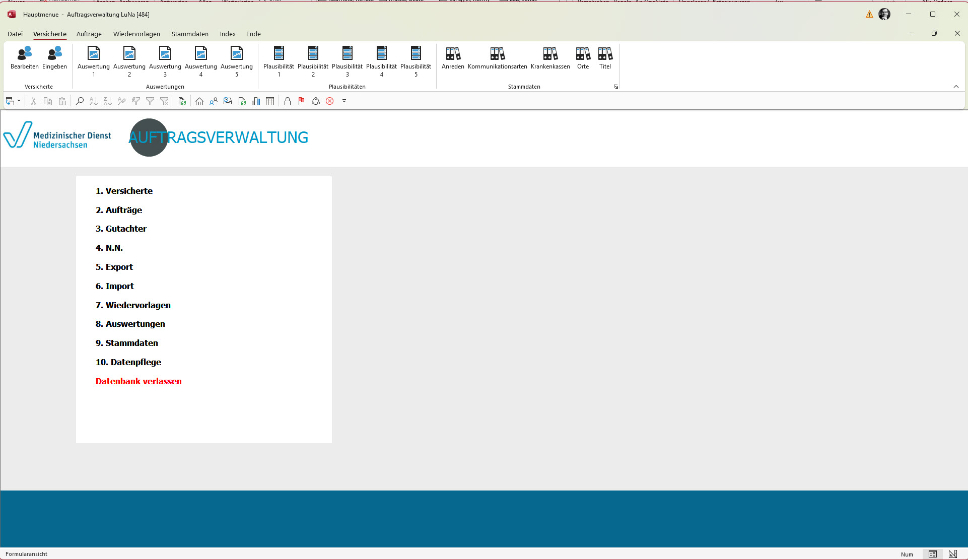
Task: Expand the quick toolbar customize arrow
Action: pyautogui.click(x=344, y=101)
